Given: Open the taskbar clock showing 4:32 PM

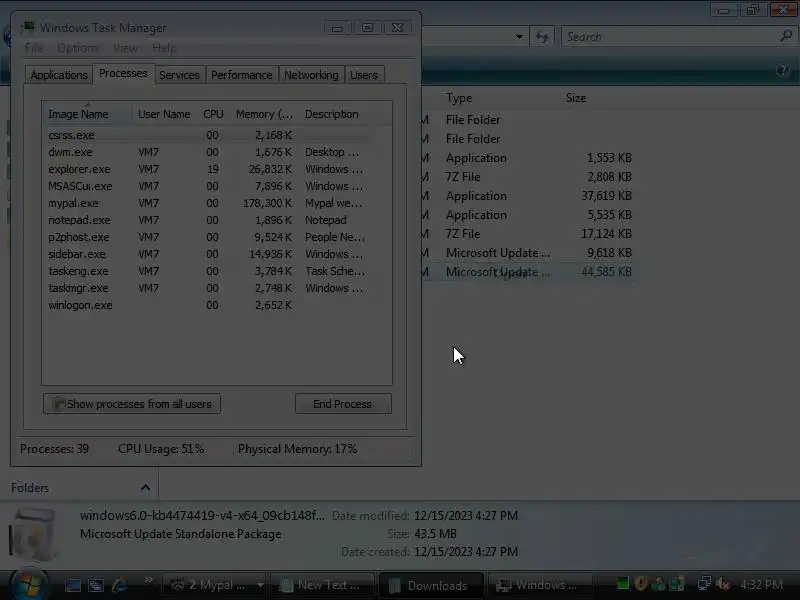Looking at the screenshot, I should (x=761, y=585).
